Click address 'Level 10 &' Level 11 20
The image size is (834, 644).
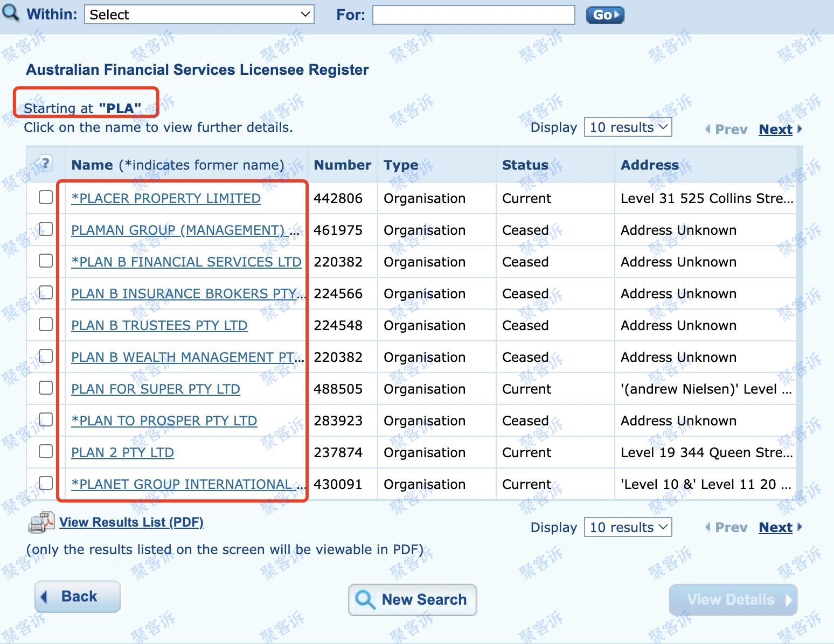click(706, 484)
